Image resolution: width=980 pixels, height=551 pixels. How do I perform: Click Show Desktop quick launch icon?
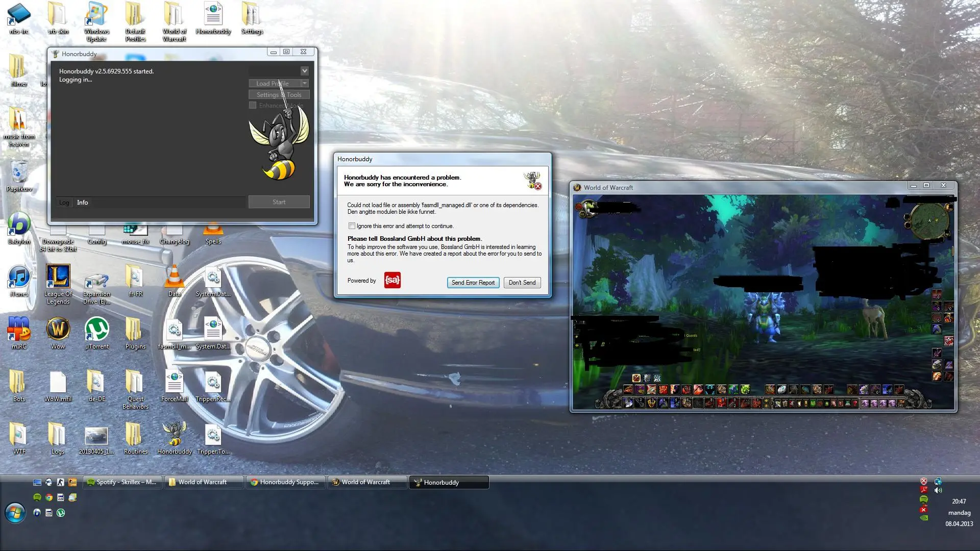pyautogui.click(x=37, y=482)
